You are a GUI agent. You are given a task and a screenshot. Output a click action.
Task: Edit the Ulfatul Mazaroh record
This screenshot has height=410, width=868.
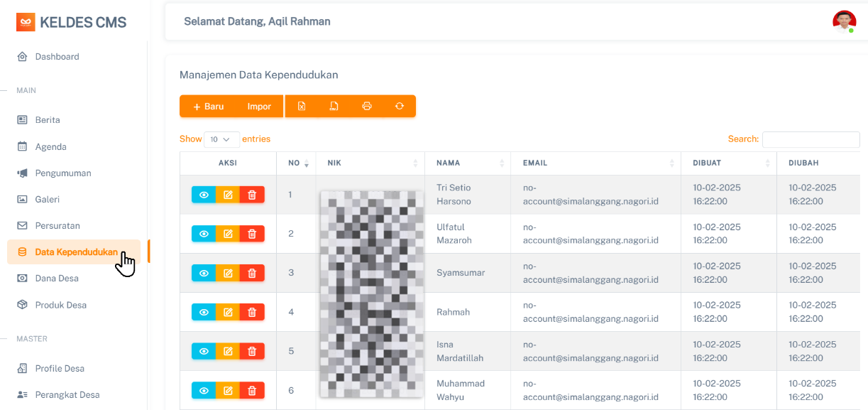[x=228, y=234]
